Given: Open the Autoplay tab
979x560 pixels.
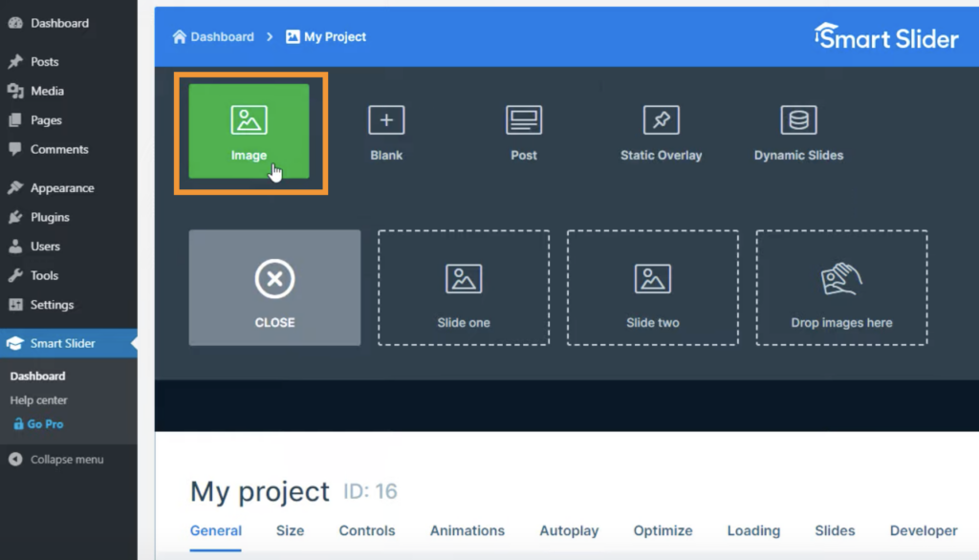Looking at the screenshot, I should [569, 530].
